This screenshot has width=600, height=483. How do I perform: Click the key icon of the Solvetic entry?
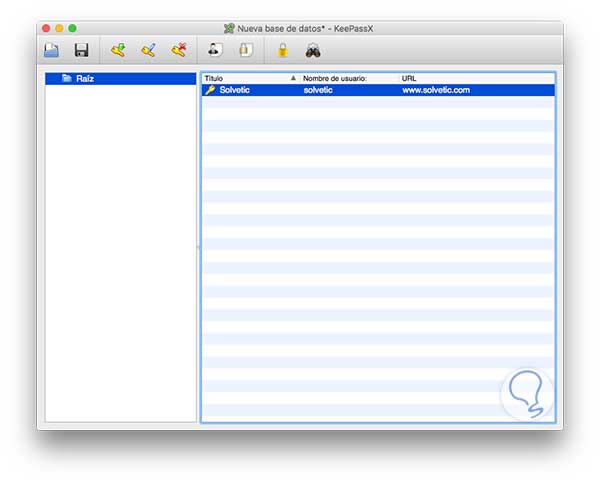point(210,90)
